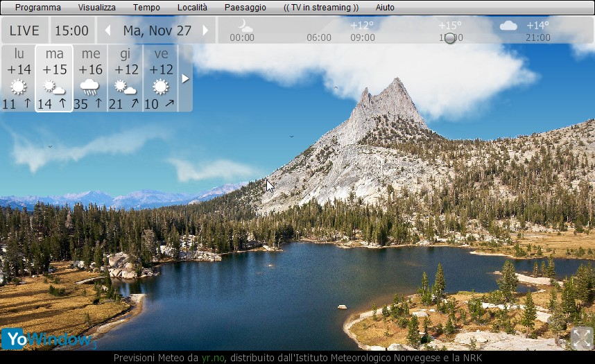The height and width of the screenshot is (364, 595).
Task: Click the 15:00 time display
Action: [71, 31]
